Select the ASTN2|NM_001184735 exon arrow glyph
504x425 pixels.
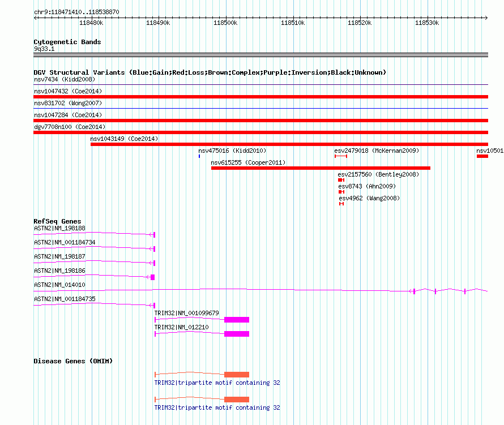[x=152, y=306]
